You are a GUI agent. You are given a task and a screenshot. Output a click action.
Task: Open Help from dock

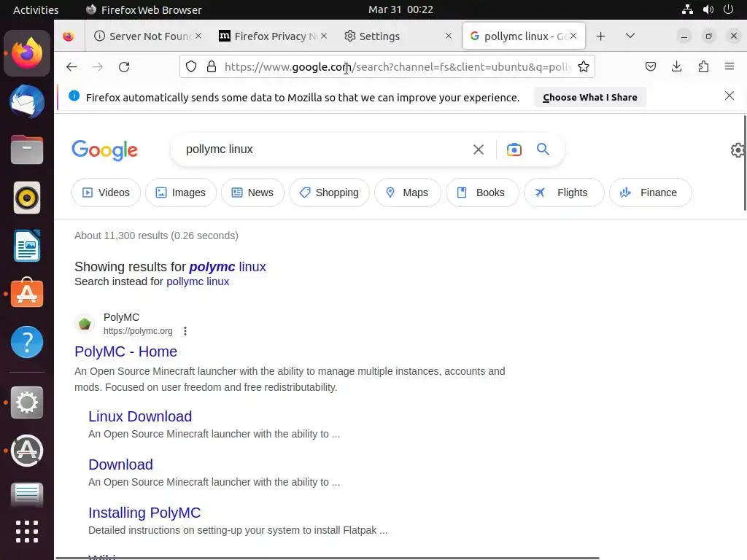click(x=27, y=341)
